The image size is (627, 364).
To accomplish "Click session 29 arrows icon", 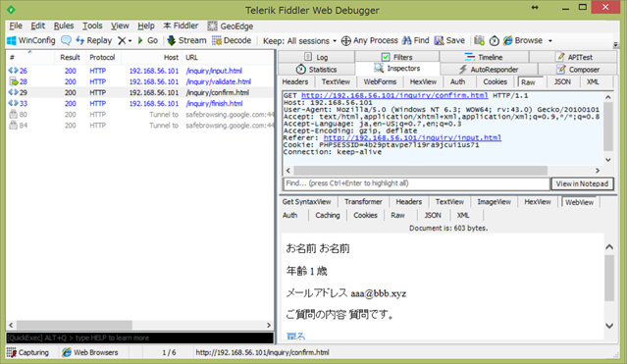I will [13, 92].
